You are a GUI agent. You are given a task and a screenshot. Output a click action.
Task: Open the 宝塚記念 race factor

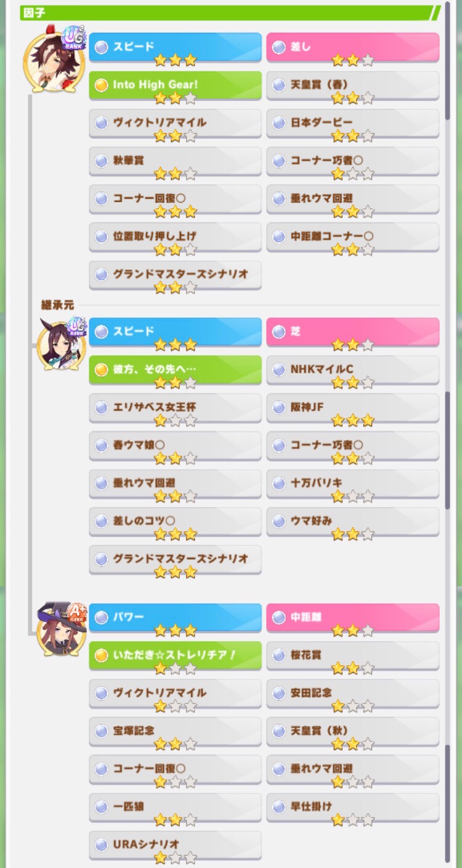coord(176,732)
